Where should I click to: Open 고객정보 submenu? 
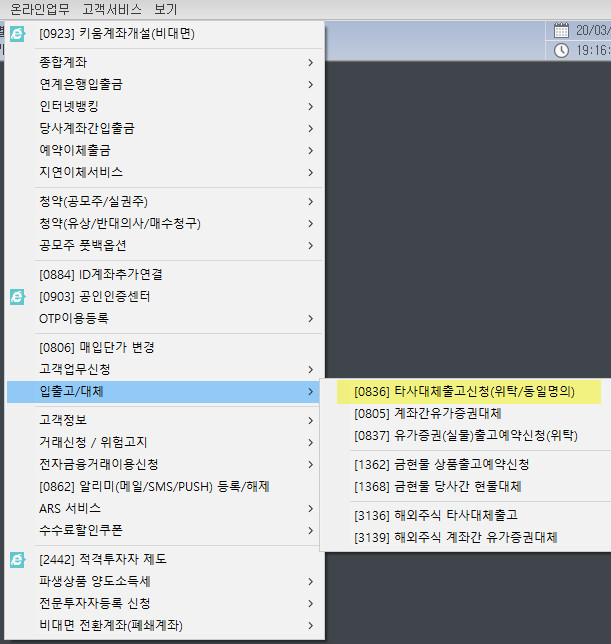click(164, 420)
